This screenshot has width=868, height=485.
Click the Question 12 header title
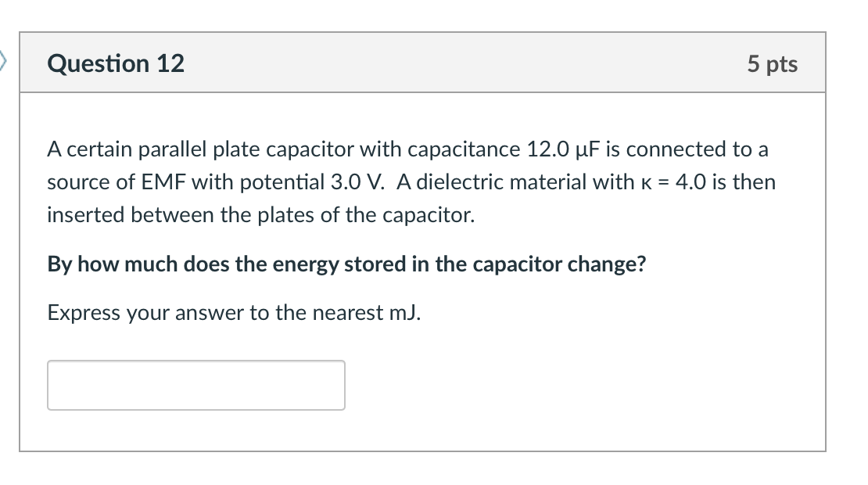[116, 64]
